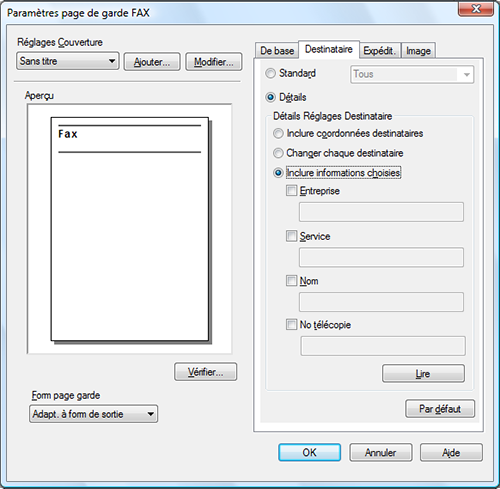
Task: Open the Expédit. tab
Action: (x=380, y=51)
